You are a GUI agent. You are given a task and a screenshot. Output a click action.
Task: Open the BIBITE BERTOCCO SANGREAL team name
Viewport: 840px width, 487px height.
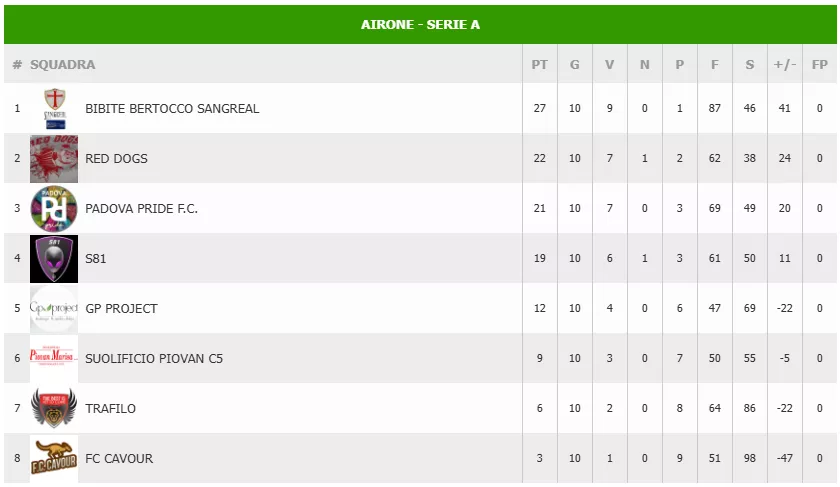(x=172, y=109)
